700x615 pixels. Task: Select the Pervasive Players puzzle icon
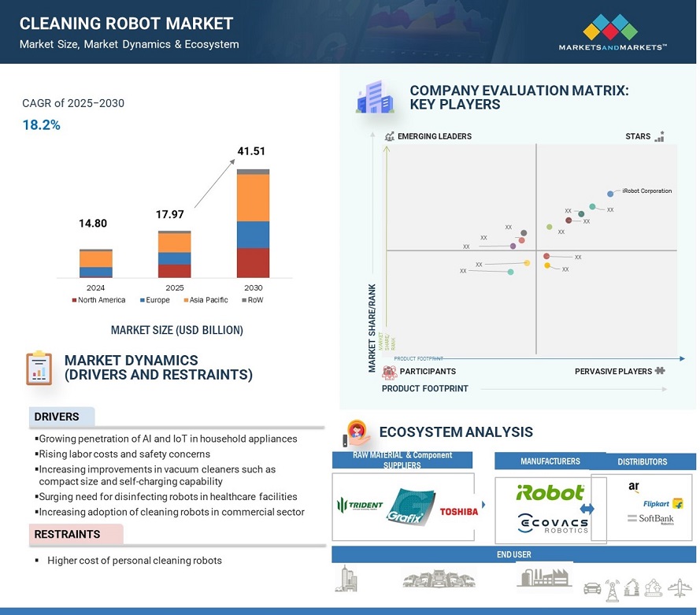tap(658, 371)
